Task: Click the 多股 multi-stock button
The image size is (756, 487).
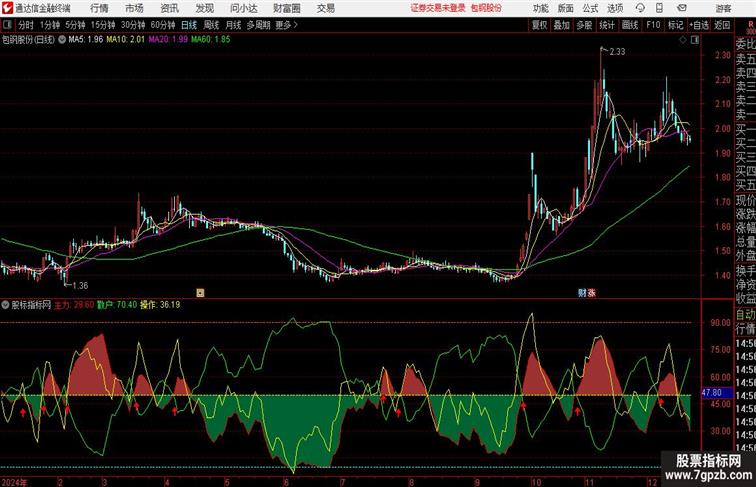Action: pos(584,25)
